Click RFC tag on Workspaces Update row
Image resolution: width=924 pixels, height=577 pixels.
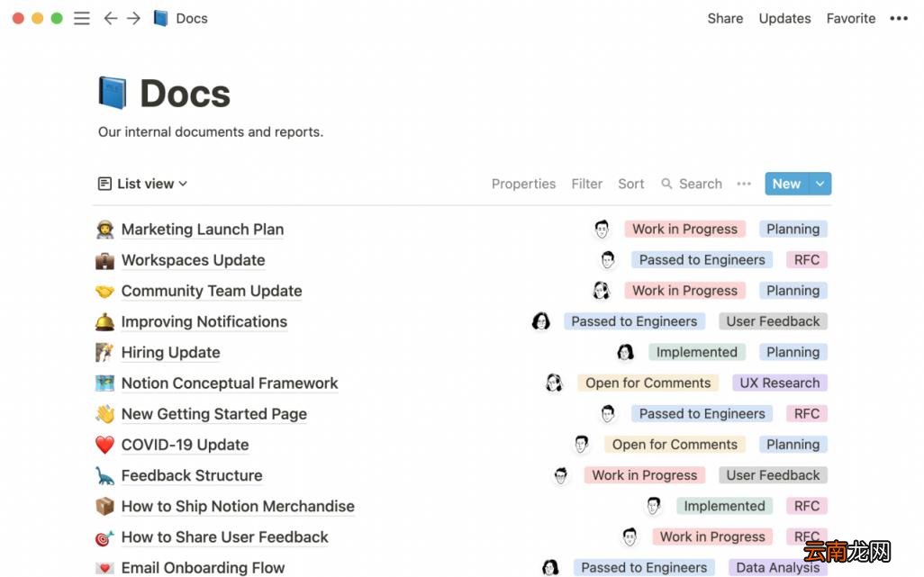point(807,259)
